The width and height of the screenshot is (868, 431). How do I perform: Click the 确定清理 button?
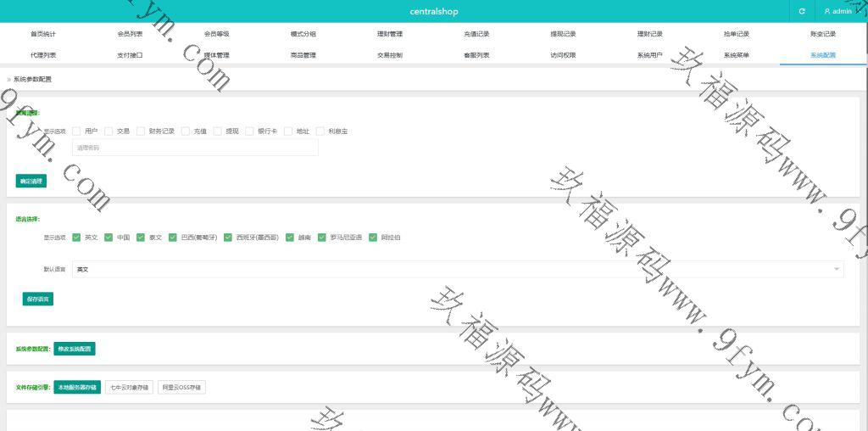31,181
